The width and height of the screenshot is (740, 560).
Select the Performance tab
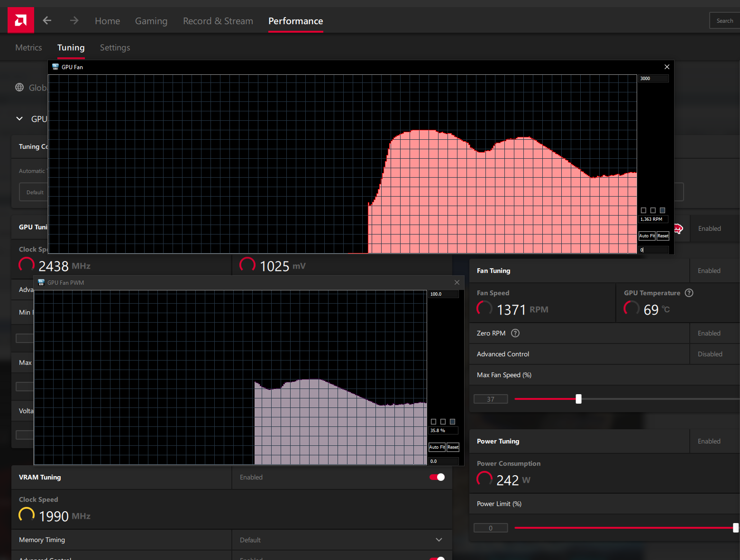[x=296, y=21]
